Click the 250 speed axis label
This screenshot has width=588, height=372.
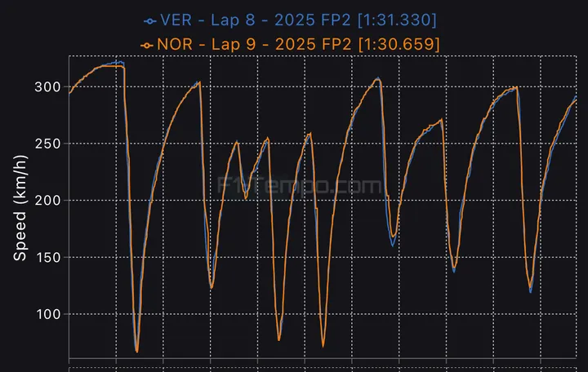[47, 144]
